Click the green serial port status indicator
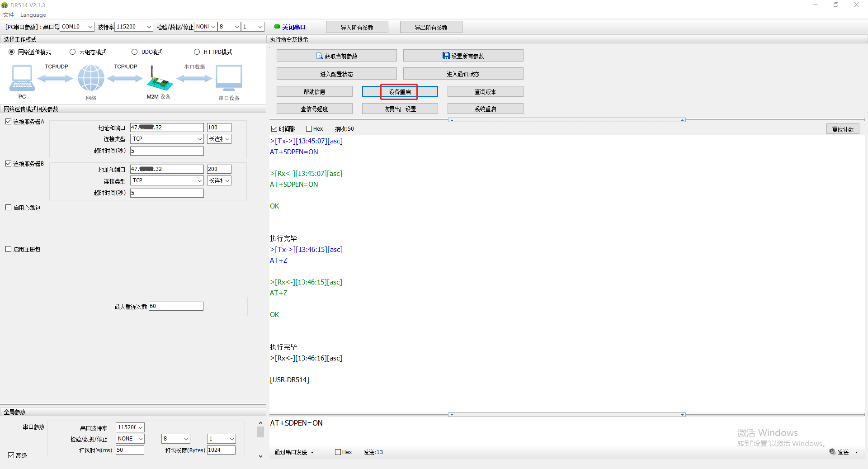 click(x=277, y=27)
